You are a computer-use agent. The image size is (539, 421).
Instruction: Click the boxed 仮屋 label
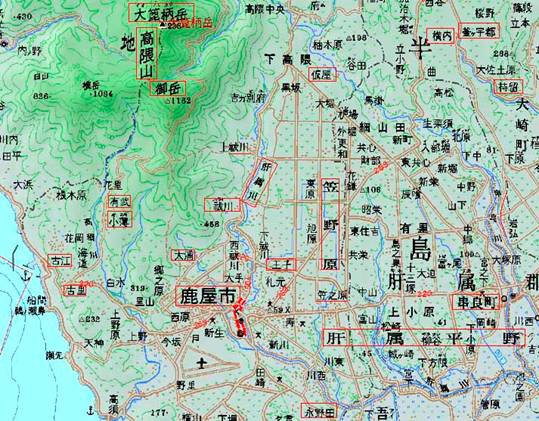click(x=322, y=74)
